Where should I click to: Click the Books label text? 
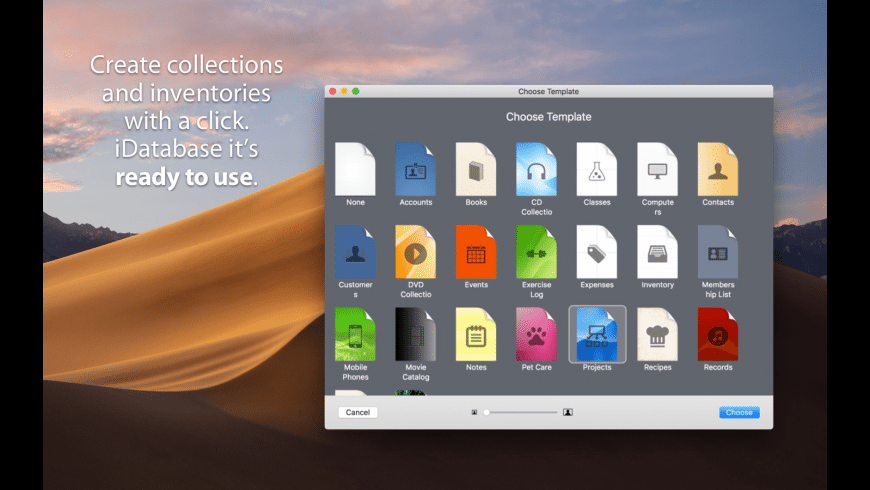pos(476,203)
